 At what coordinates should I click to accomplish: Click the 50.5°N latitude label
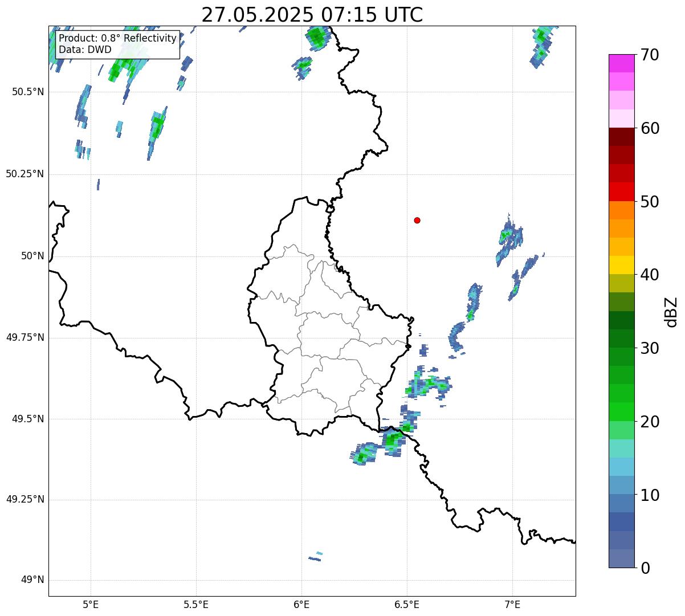(27, 92)
